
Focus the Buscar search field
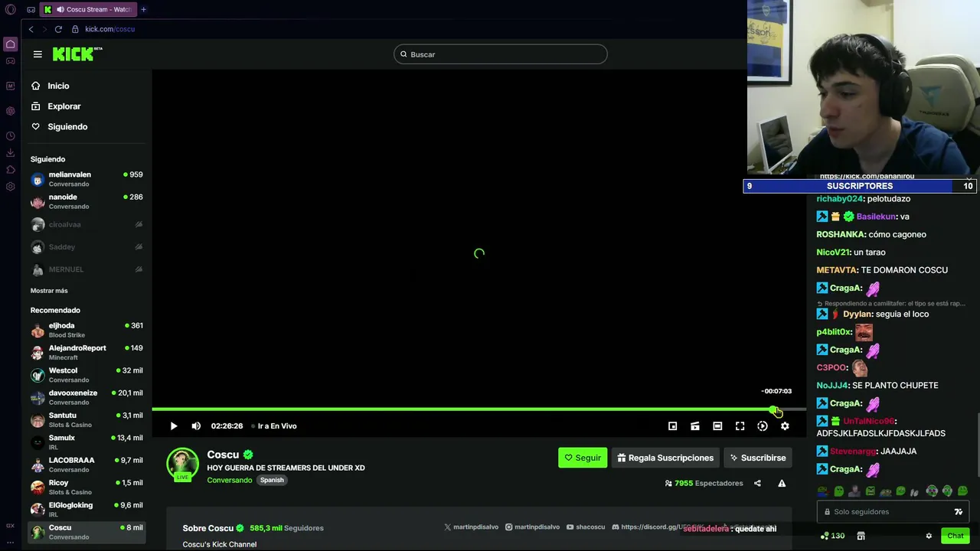[501, 54]
